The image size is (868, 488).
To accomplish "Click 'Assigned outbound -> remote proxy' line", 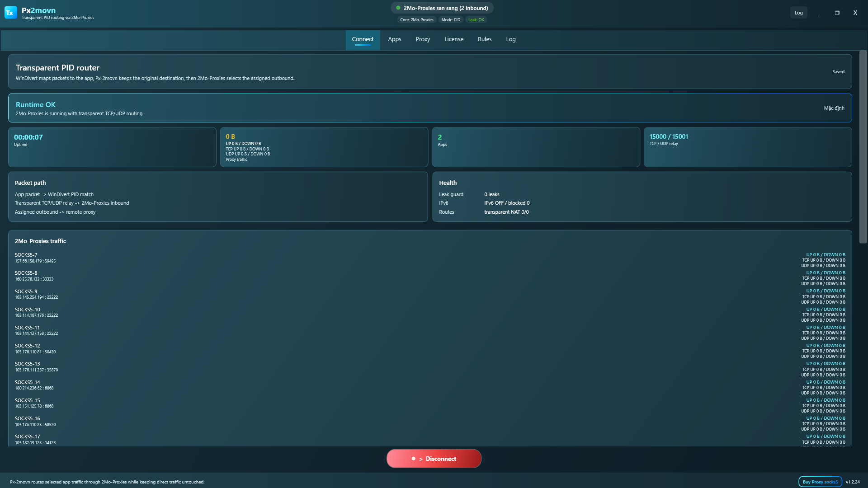I will (x=55, y=212).
